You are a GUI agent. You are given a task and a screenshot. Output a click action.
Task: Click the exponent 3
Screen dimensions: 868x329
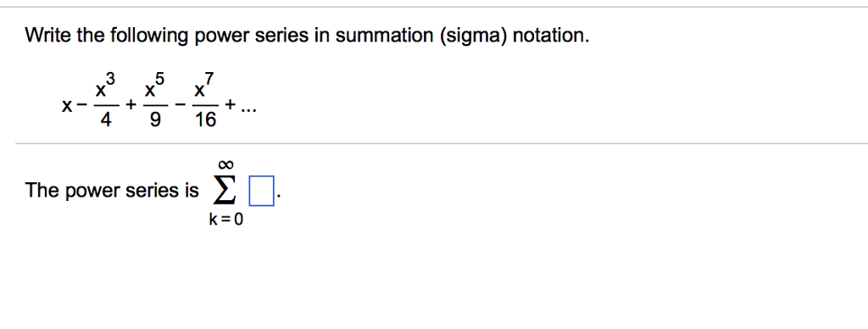110,79
